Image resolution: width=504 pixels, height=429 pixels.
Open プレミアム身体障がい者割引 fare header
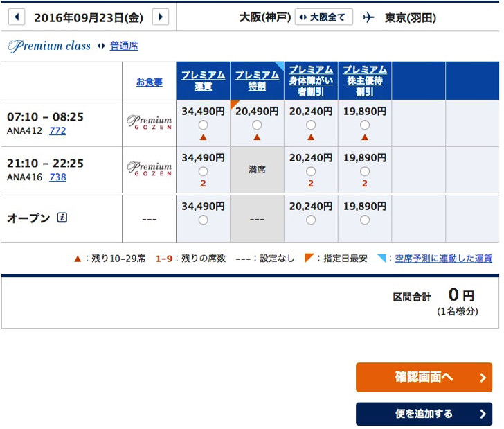pos(311,80)
